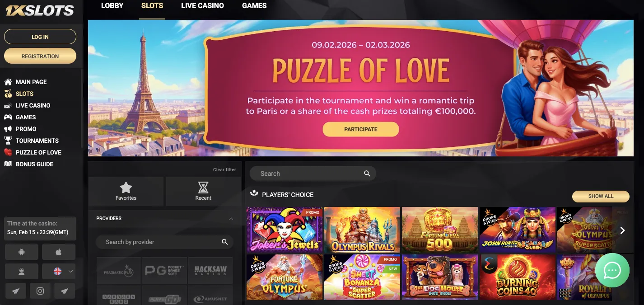Filter by PG Pocket Games Soft provider
Viewport: 644px width, 305px height.
165,271
